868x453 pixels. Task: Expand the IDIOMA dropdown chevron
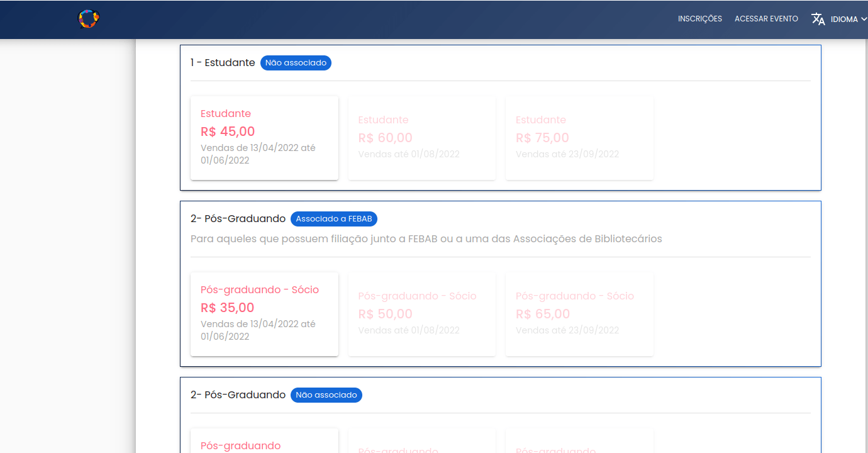coord(863,19)
